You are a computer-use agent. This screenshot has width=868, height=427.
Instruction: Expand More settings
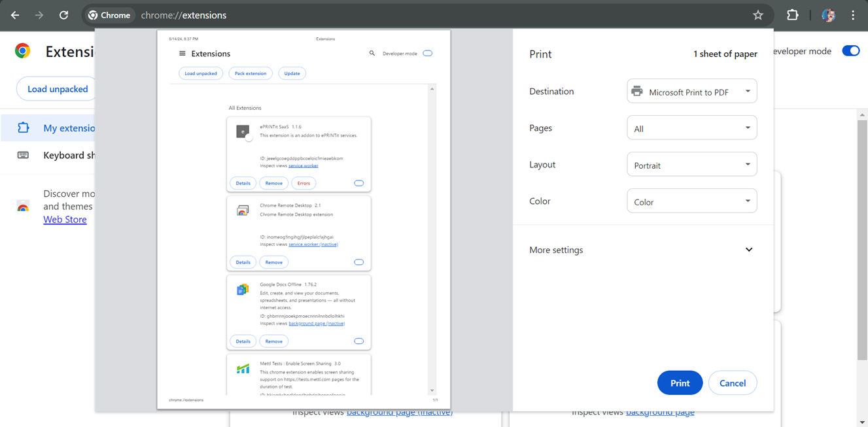tap(749, 250)
